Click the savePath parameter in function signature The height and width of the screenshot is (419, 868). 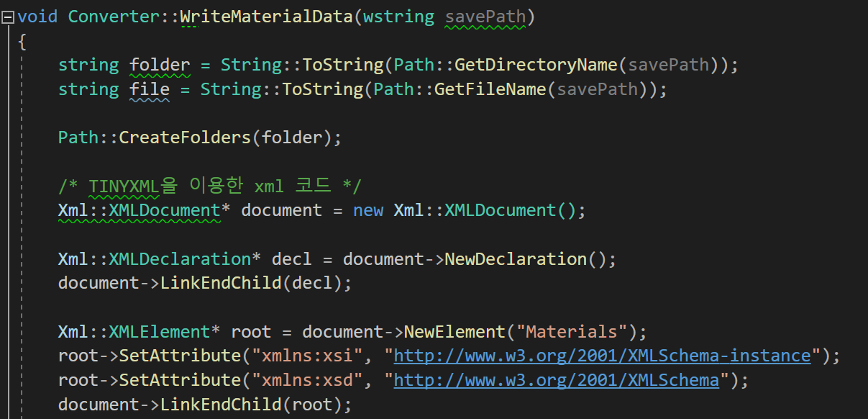485,17
